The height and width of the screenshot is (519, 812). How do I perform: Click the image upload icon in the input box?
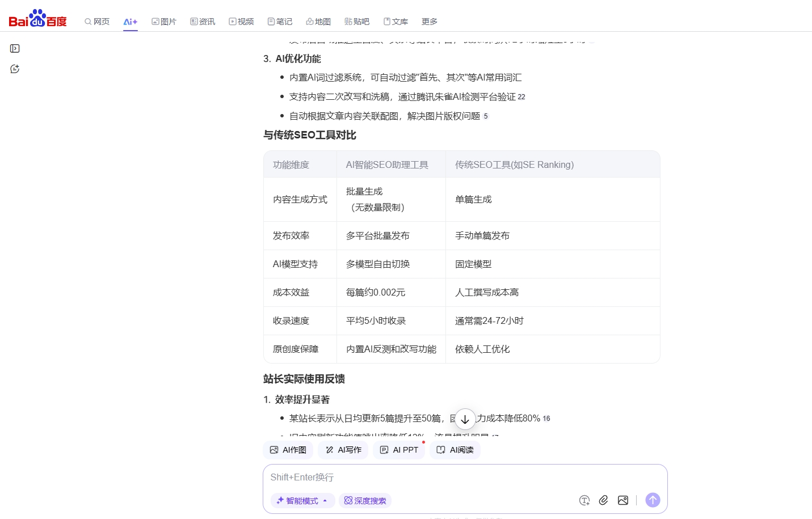tap(622, 500)
